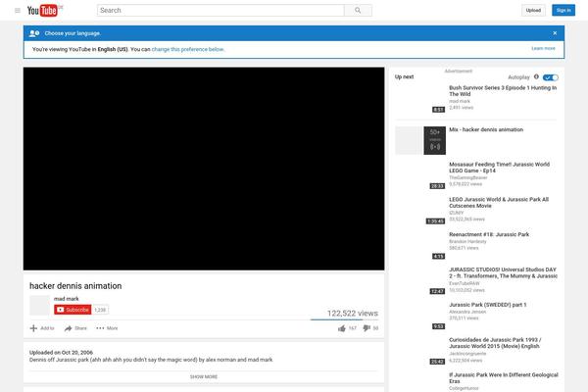Click the 50+ videos mix thumbnail
Viewport: 588px width, 392px height.
[420, 141]
